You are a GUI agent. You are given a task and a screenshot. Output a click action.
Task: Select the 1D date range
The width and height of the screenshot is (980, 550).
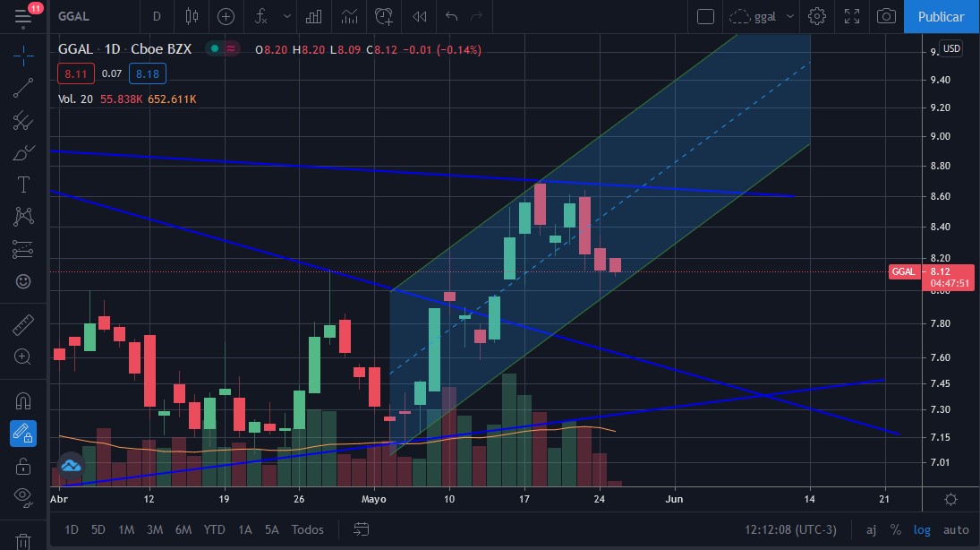point(72,530)
